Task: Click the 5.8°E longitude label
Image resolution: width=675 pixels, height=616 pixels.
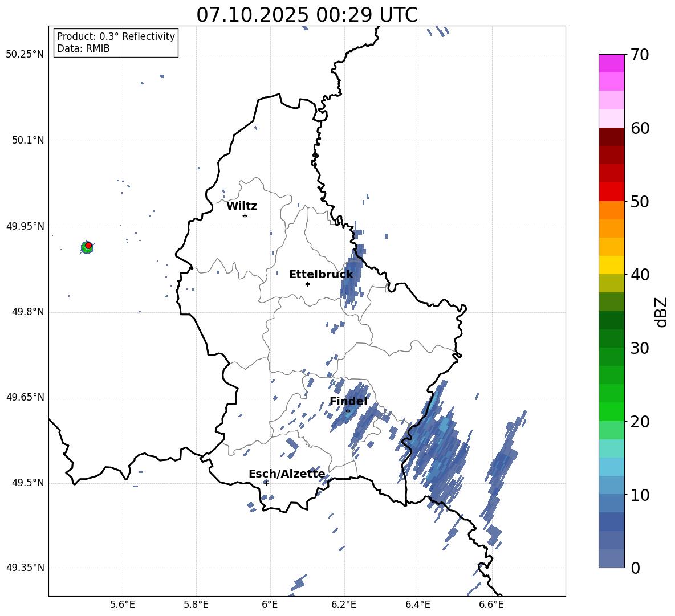Action: pos(196,605)
